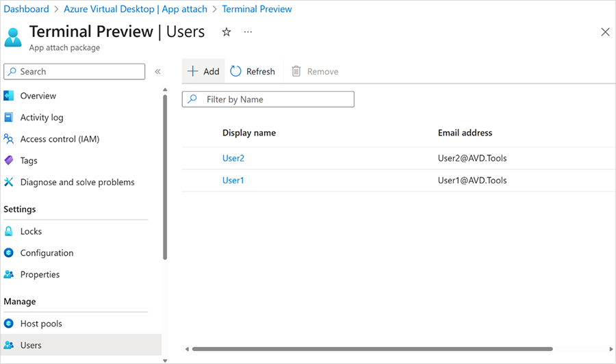Click the sidebar scroll up arrow
Screen dimensions: 616x364
(x=165, y=90)
